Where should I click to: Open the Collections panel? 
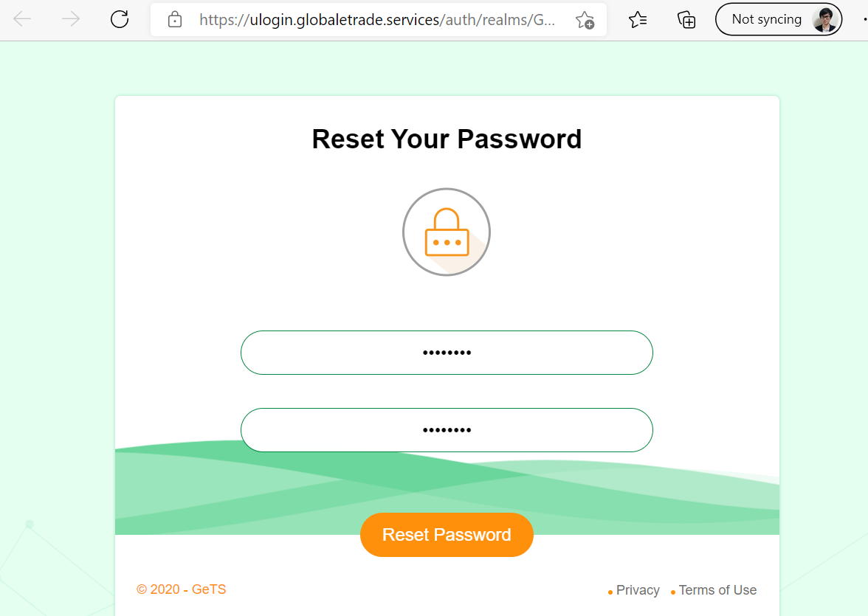(x=686, y=20)
